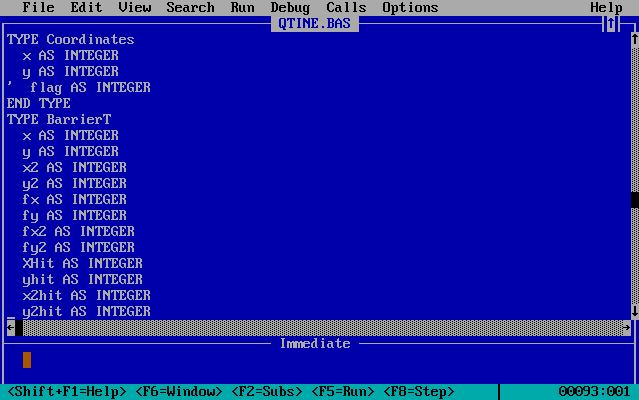
Task: Open the Debug menu
Action: (x=290, y=7)
